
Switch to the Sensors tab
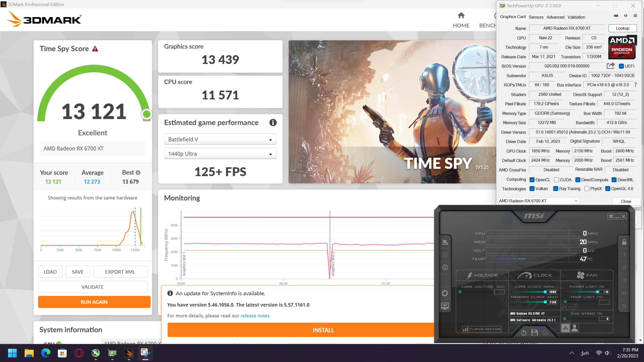click(536, 17)
